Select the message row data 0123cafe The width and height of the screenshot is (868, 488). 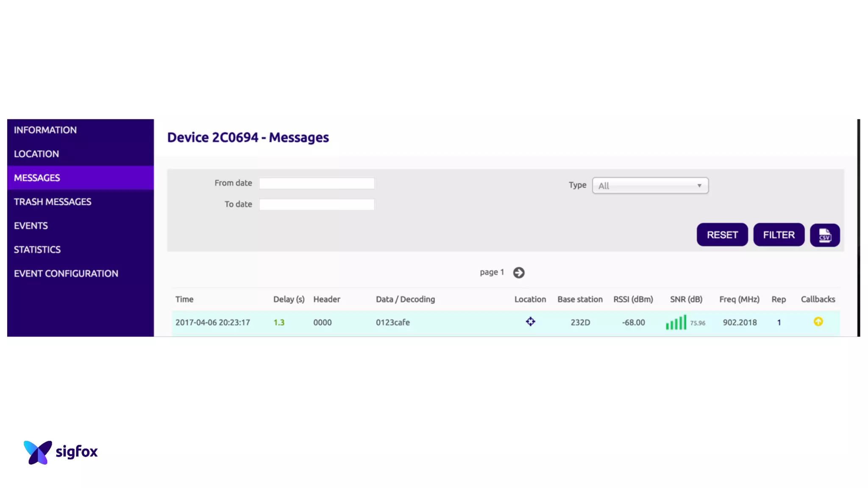[392, 323]
